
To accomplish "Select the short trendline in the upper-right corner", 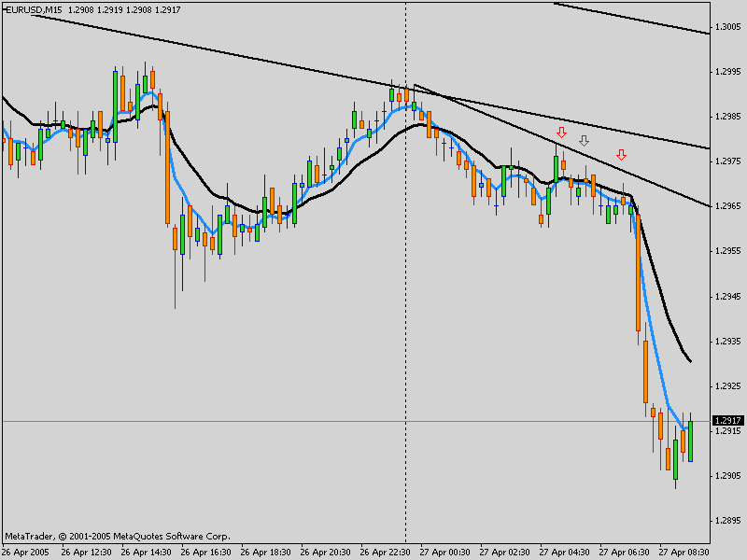I will [632, 18].
